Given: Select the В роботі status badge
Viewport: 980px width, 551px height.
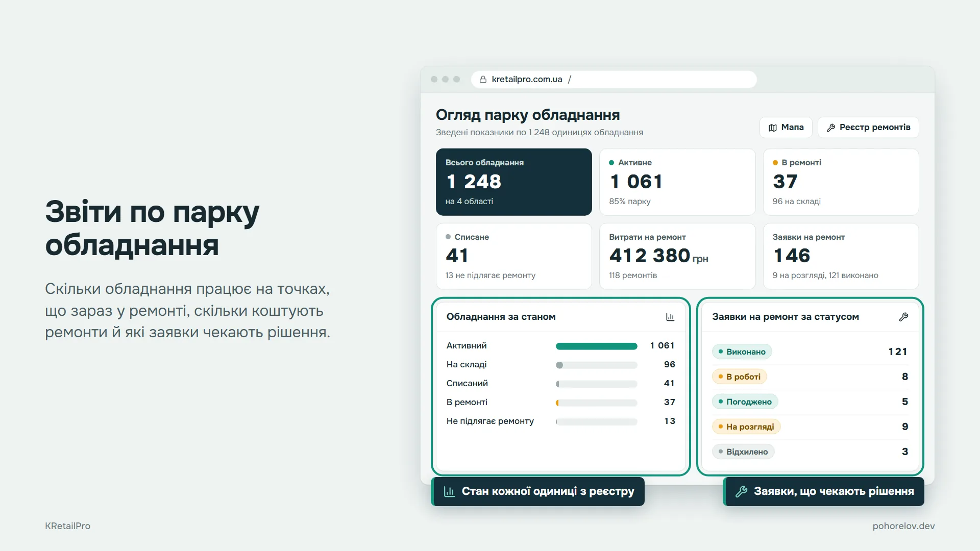Looking at the screenshot, I should coord(740,377).
